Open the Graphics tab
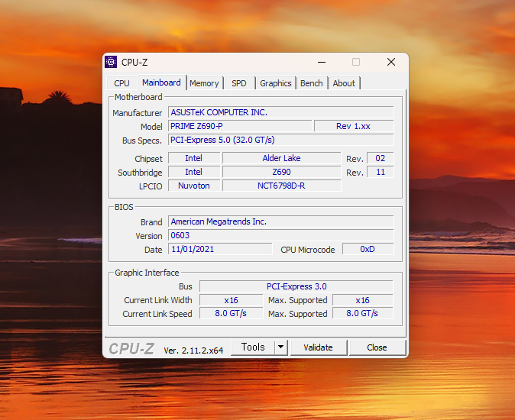515x420 pixels. point(276,83)
